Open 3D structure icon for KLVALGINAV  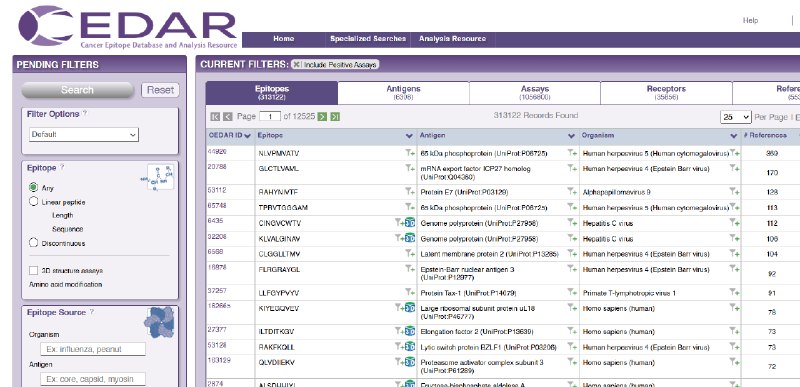pyautogui.click(x=410, y=238)
